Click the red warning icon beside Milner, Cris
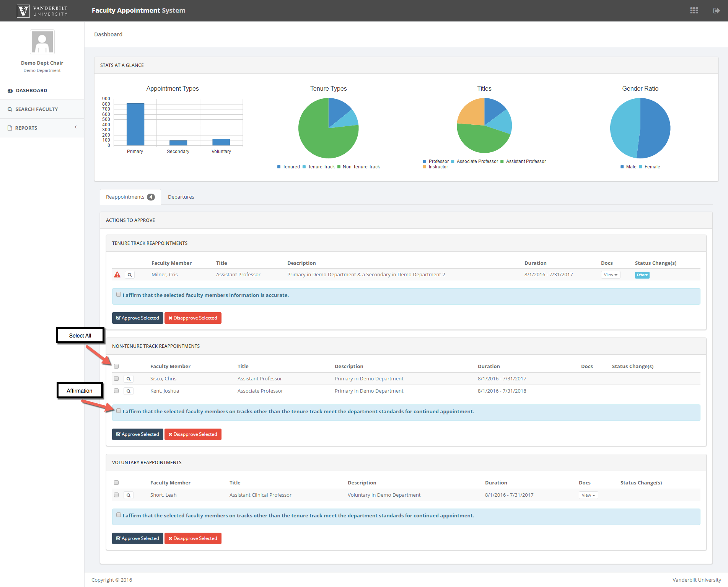Screen dimensions: 728x587 click(x=117, y=275)
